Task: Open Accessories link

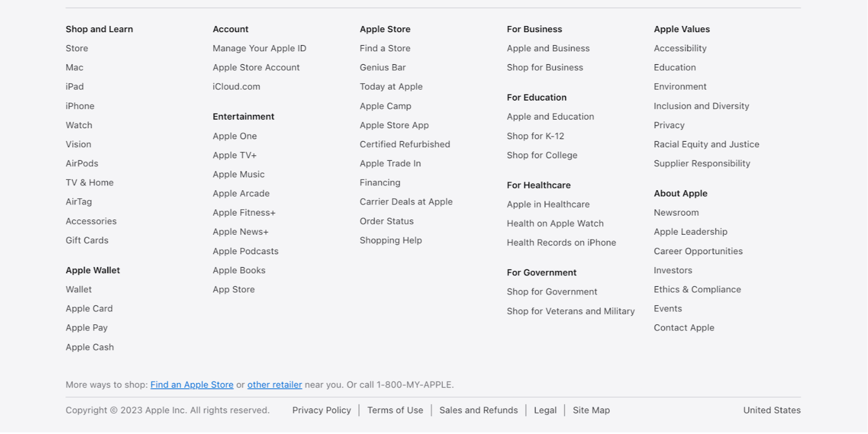Action: [91, 221]
